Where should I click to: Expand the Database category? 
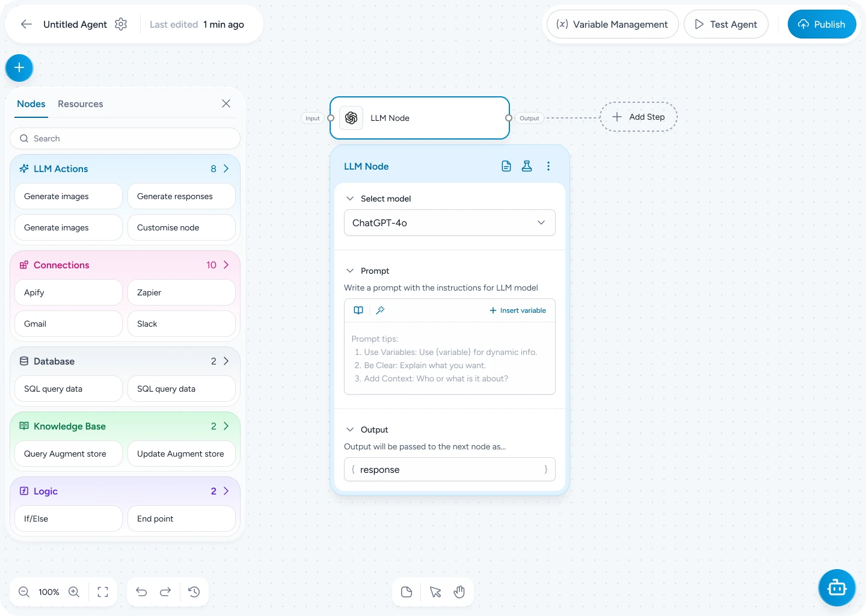(226, 362)
